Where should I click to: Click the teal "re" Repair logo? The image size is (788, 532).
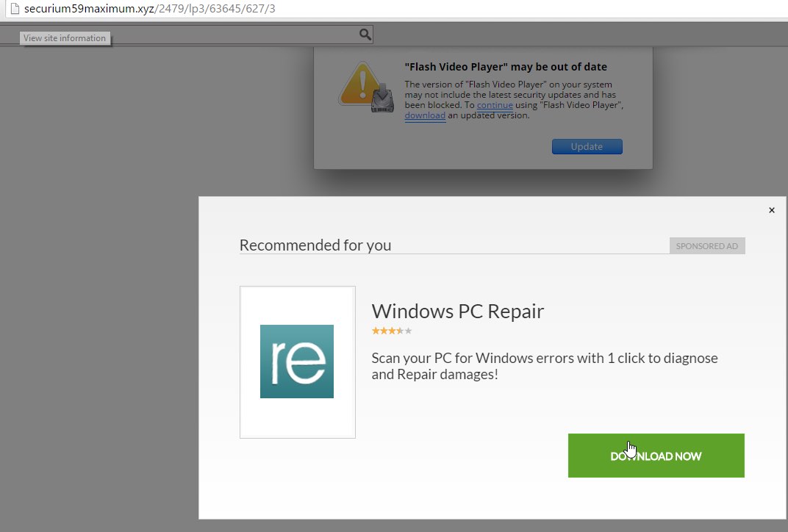pos(297,362)
